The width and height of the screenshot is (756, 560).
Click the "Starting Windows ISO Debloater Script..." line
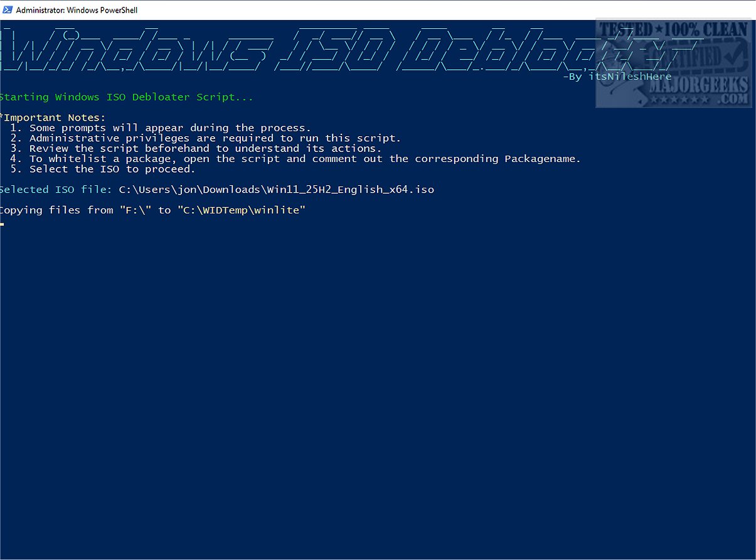pyautogui.click(x=126, y=97)
